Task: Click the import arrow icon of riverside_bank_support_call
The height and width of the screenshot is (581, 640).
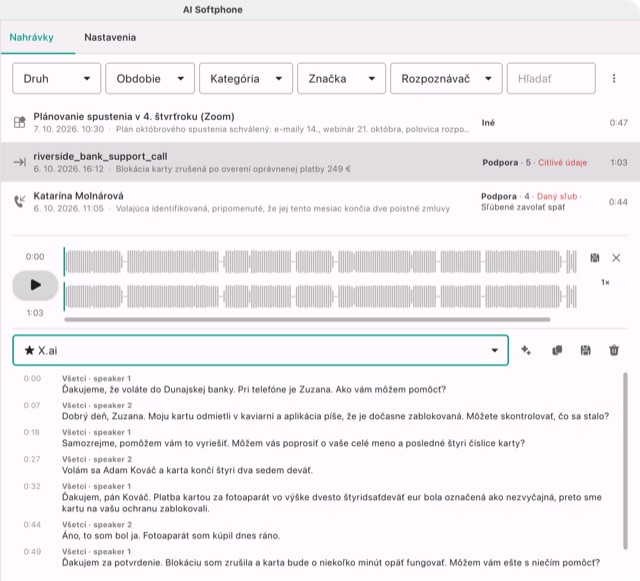Action: [20, 162]
